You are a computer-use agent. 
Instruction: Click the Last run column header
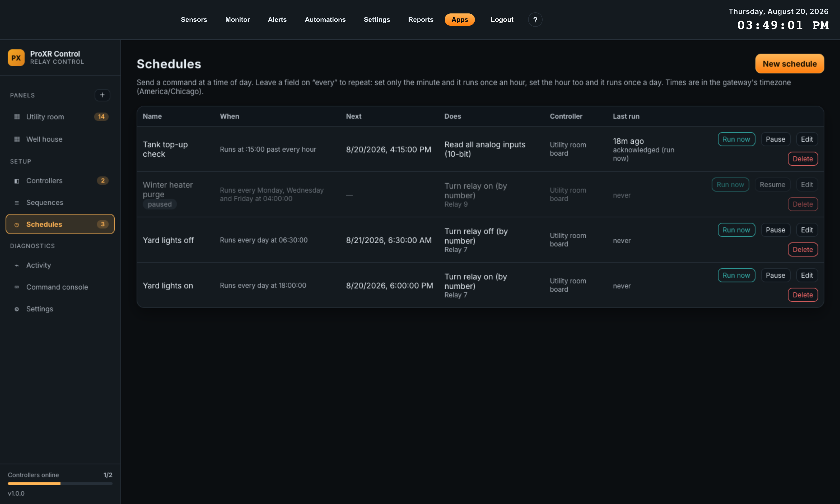pos(626,116)
